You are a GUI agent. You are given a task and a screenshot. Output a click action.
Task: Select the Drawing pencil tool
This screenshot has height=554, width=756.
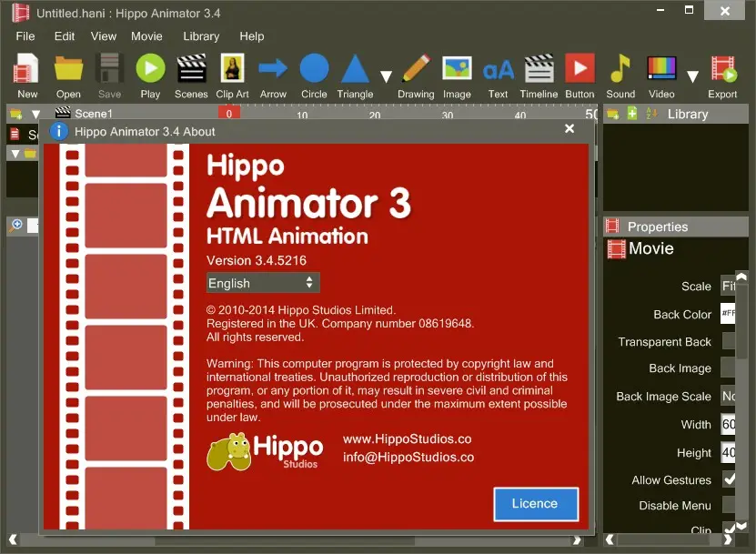(x=416, y=76)
